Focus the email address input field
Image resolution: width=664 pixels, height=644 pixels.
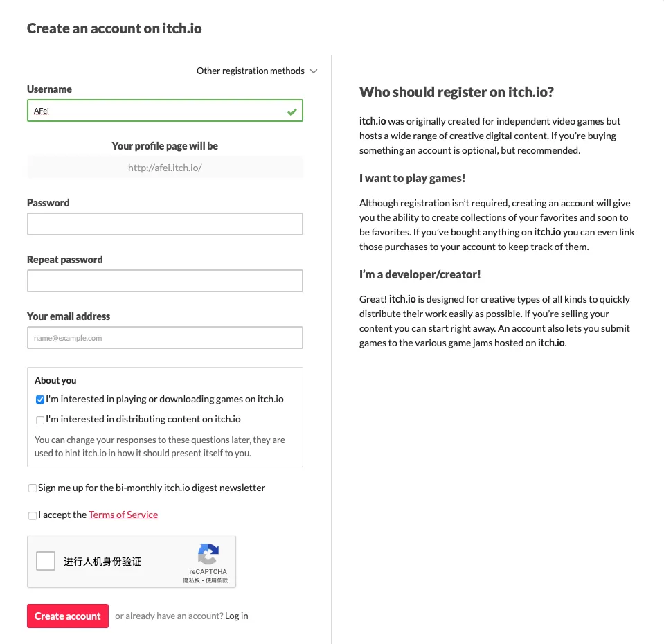coord(165,337)
